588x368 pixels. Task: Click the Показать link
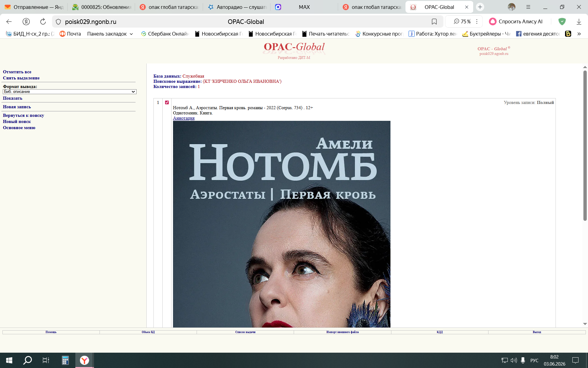coord(13,98)
